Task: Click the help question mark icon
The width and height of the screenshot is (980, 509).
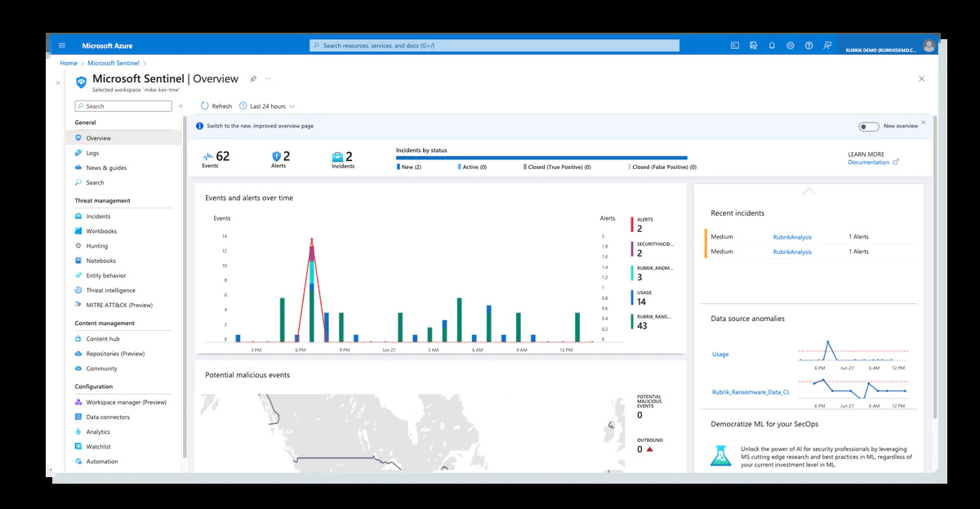Action: coord(808,46)
